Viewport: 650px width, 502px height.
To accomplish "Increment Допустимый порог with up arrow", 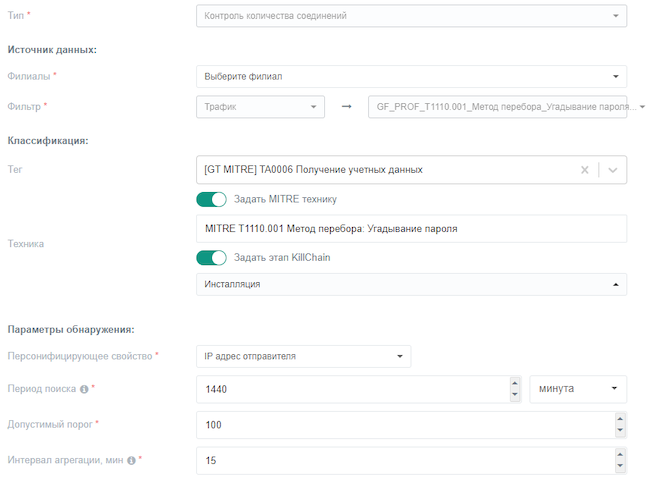I will [x=620, y=418].
